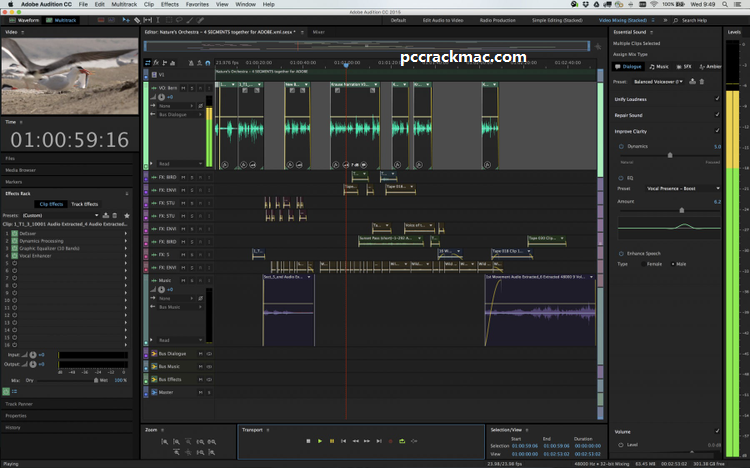
Task: Select the Slip tool
Action: (x=147, y=20)
